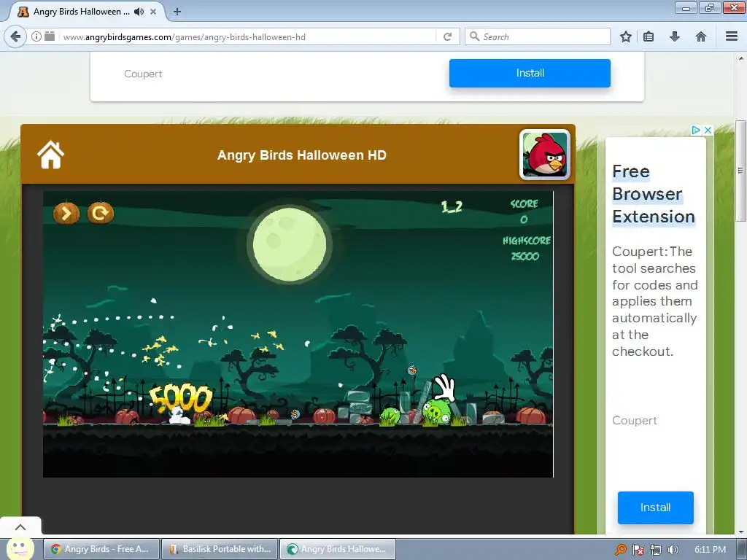747x560 pixels.
Task: Close the Angry Birds Halloween tab
Action: 153,12
